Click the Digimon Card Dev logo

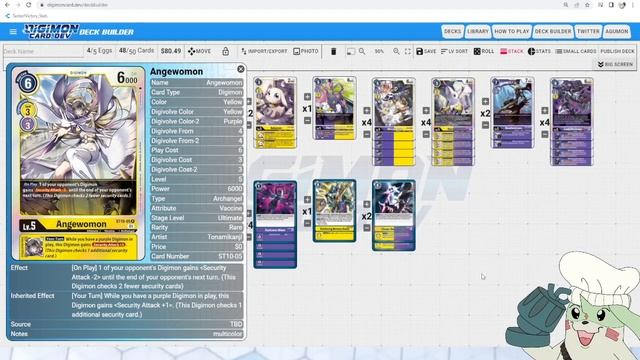pyautogui.click(x=51, y=31)
